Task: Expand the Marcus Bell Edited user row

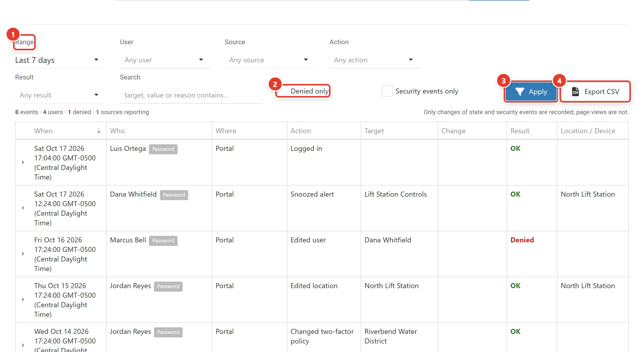Action: 23,254
